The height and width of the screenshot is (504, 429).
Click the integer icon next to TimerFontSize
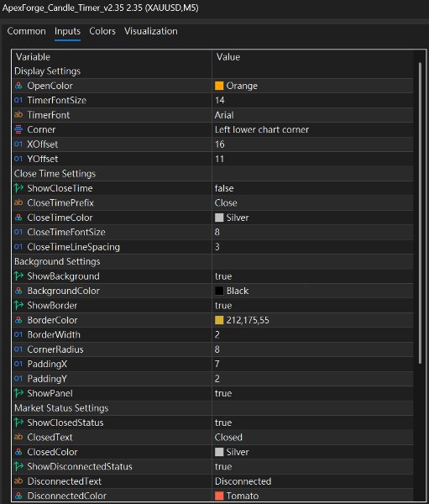(18, 100)
